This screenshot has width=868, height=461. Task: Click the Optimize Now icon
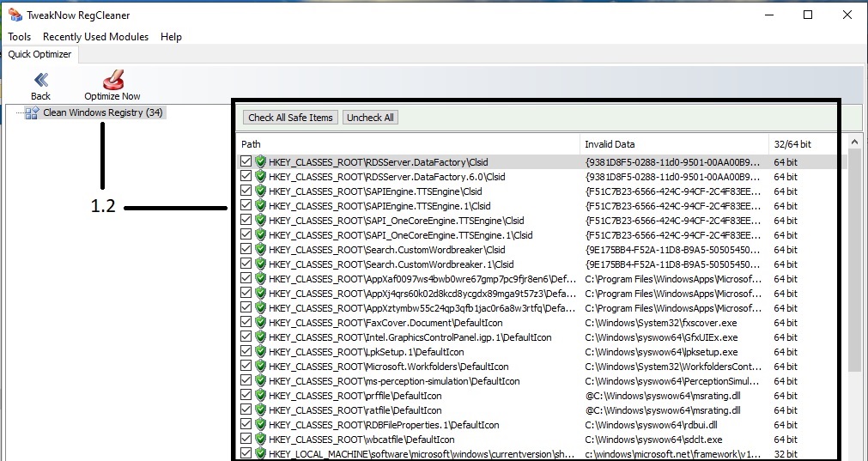pos(112,79)
